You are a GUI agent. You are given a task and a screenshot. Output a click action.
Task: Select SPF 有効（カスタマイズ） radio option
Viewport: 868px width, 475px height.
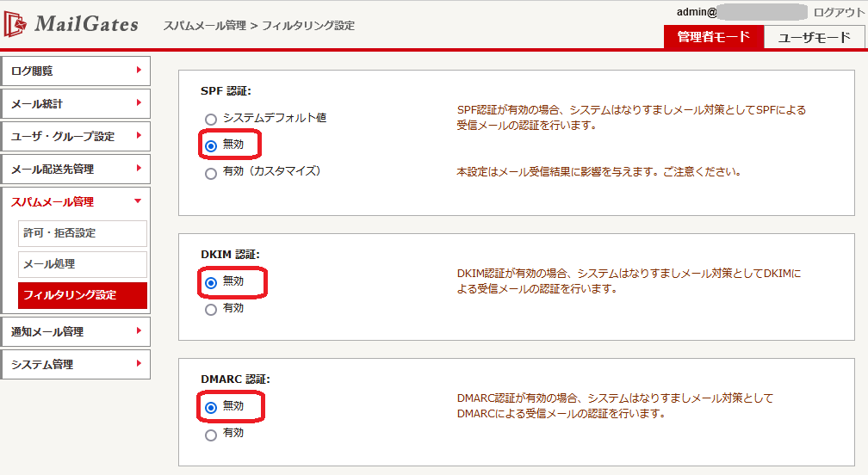coord(211,173)
